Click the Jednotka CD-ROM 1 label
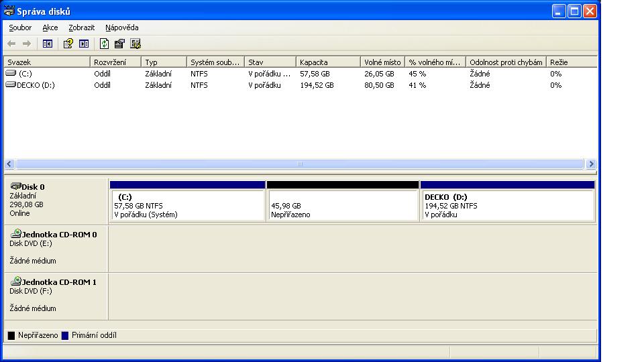This screenshot has height=362, width=644. [59, 282]
